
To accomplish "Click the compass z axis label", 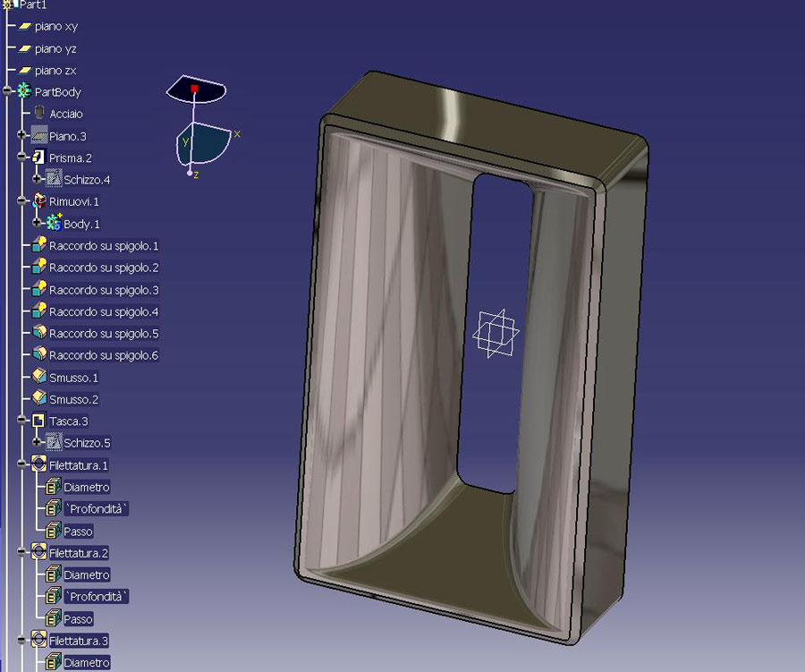I will point(196,175).
